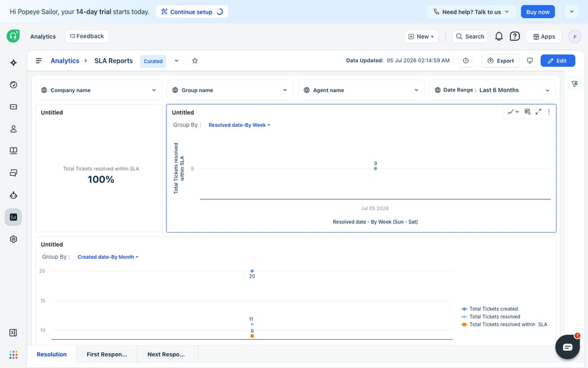This screenshot has width=588, height=368.
Task: Open the Dashboard gauge icon in sidebar
Action: (14, 85)
